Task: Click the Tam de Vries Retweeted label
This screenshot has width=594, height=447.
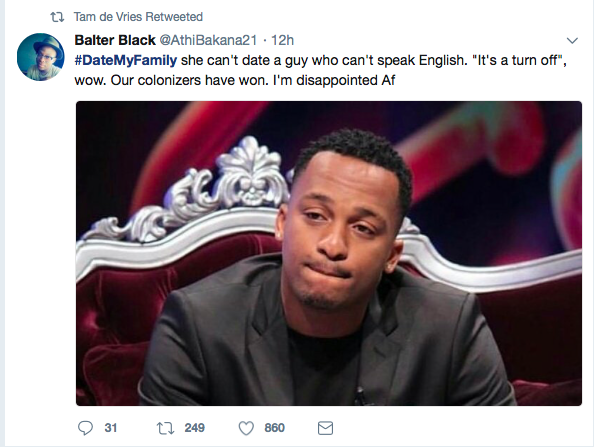Action: pyautogui.click(x=138, y=17)
